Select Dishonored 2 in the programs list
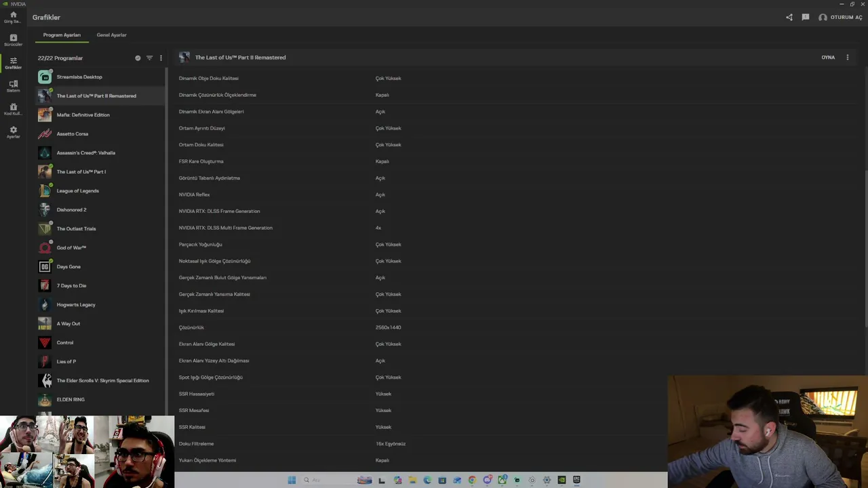868x488 pixels. [100, 210]
